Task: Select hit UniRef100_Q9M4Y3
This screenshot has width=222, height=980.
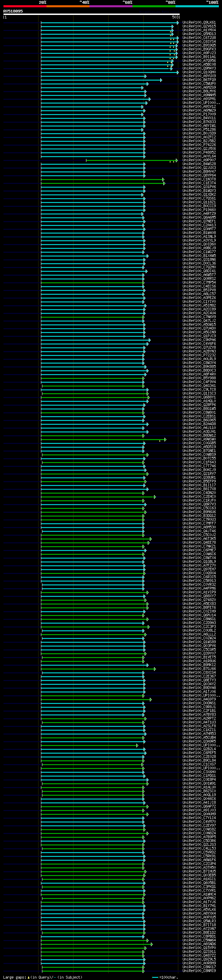Action: (x=199, y=68)
